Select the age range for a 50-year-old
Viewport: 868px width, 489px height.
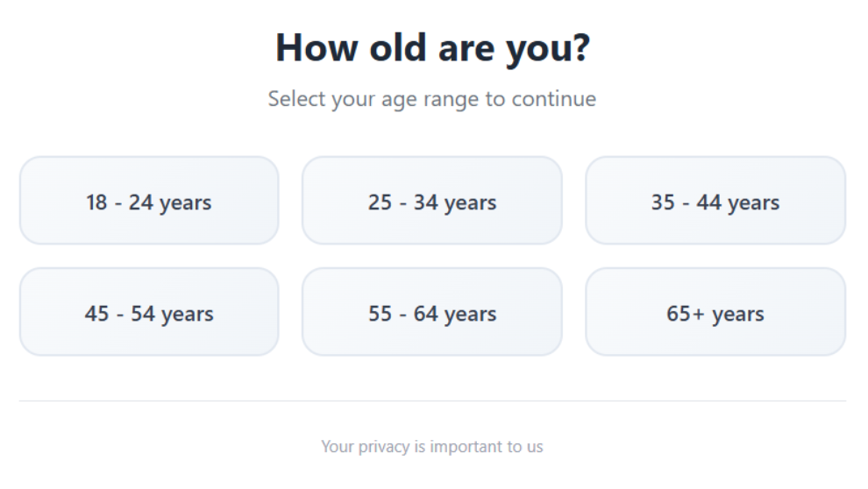point(149,312)
